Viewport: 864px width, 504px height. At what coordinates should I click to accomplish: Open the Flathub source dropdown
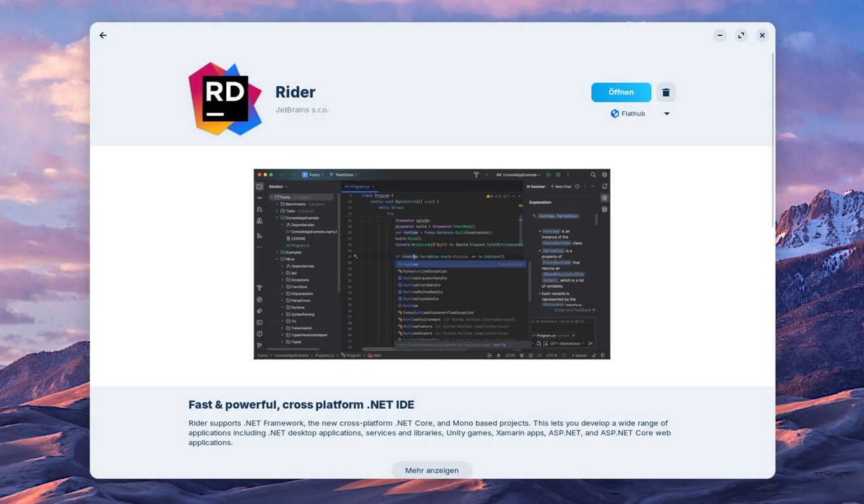tap(666, 113)
